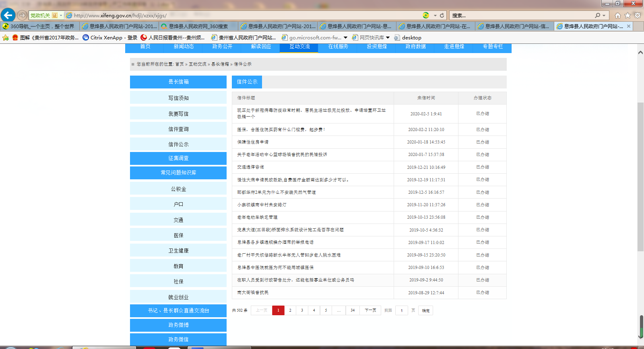Open the 党政机关 certificate dropdown

(61, 15)
